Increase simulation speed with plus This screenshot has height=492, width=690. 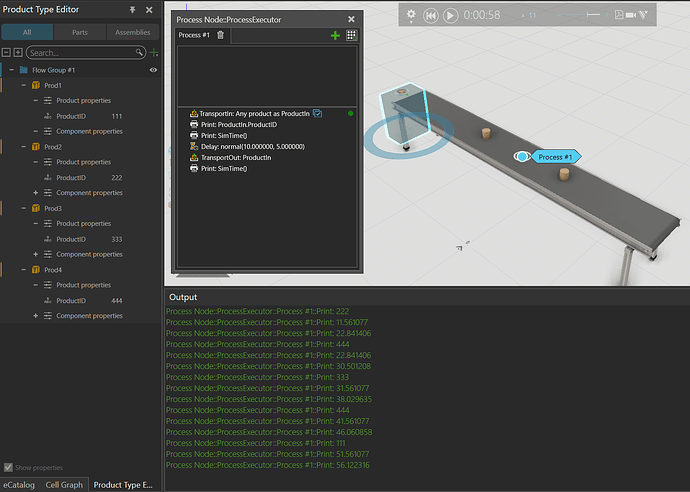[607, 15]
